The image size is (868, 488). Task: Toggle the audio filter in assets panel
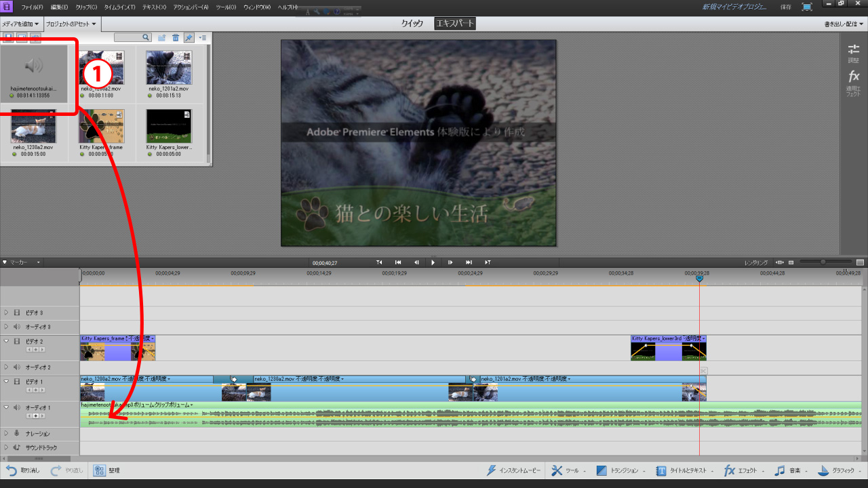pyautogui.click(x=35, y=37)
